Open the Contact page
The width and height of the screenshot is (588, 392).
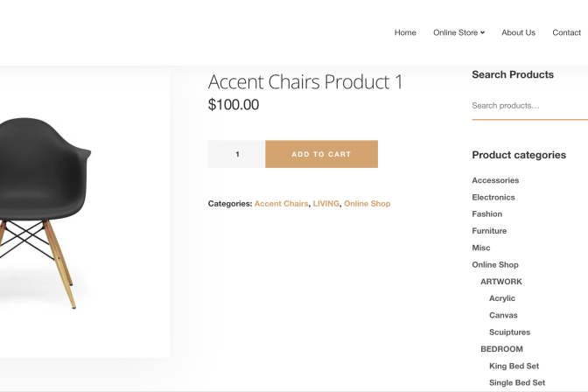point(567,32)
